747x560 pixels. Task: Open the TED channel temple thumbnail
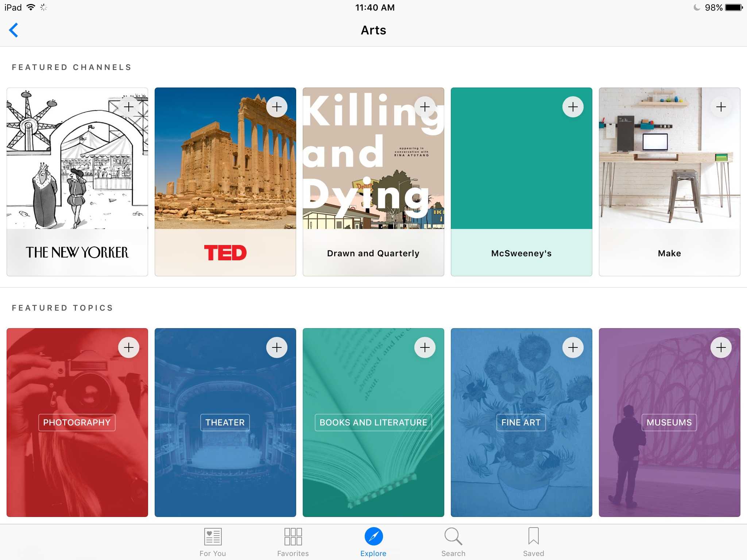point(225,168)
